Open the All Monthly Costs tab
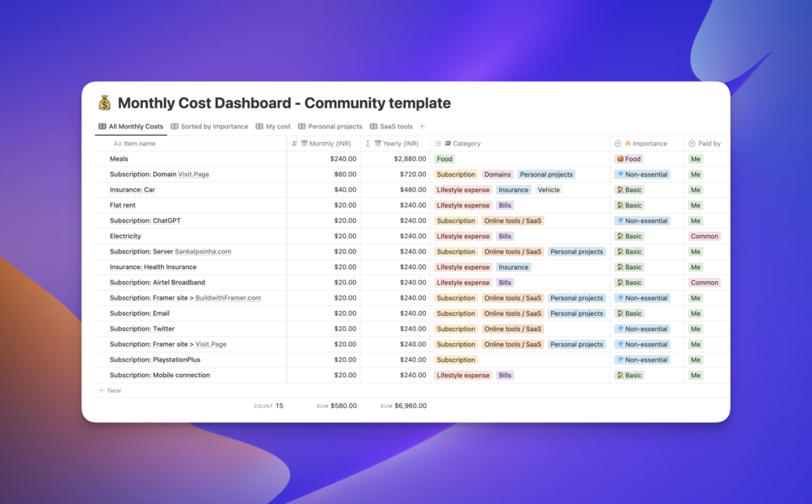 (131, 126)
